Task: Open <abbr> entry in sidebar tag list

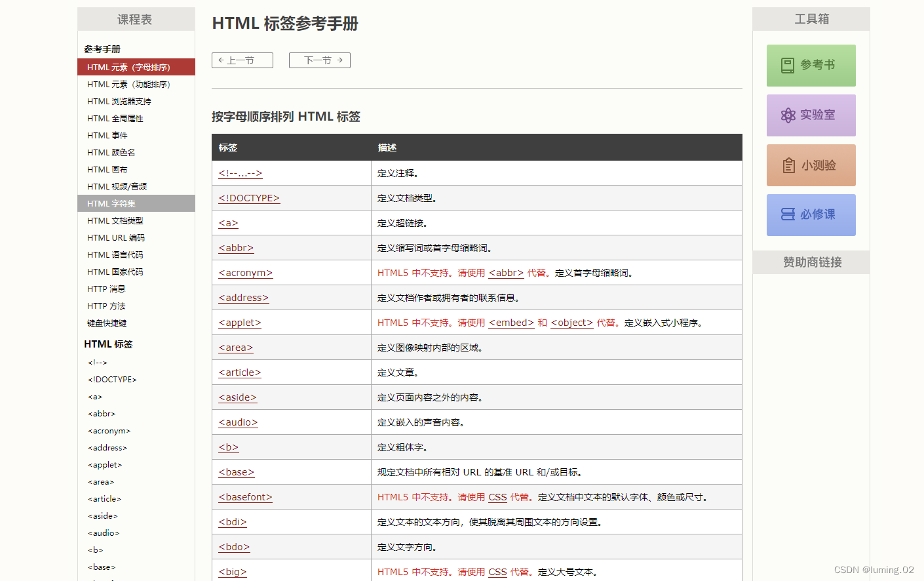Action: [102, 414]
